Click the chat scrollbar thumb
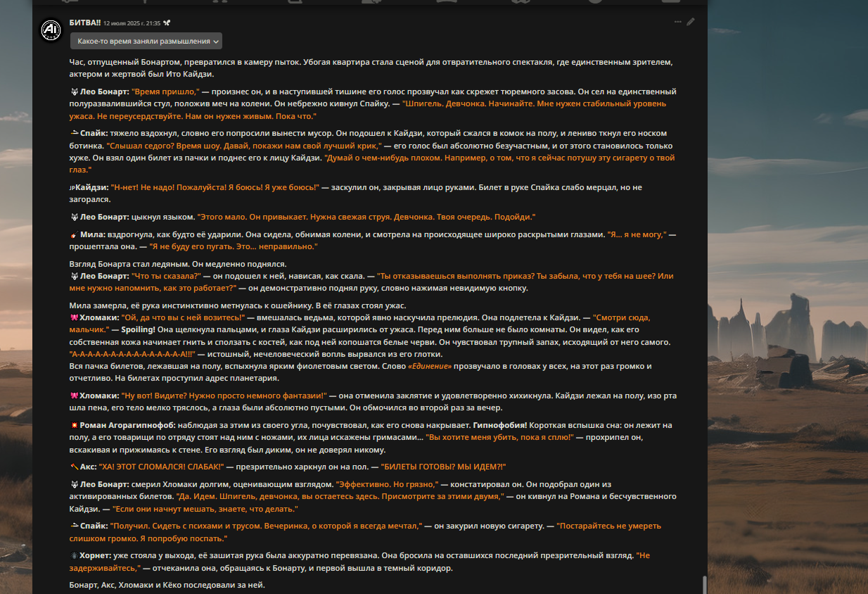The height and width of the screenshot is (594, 868). pyautogui.click(x=703, y=584)
